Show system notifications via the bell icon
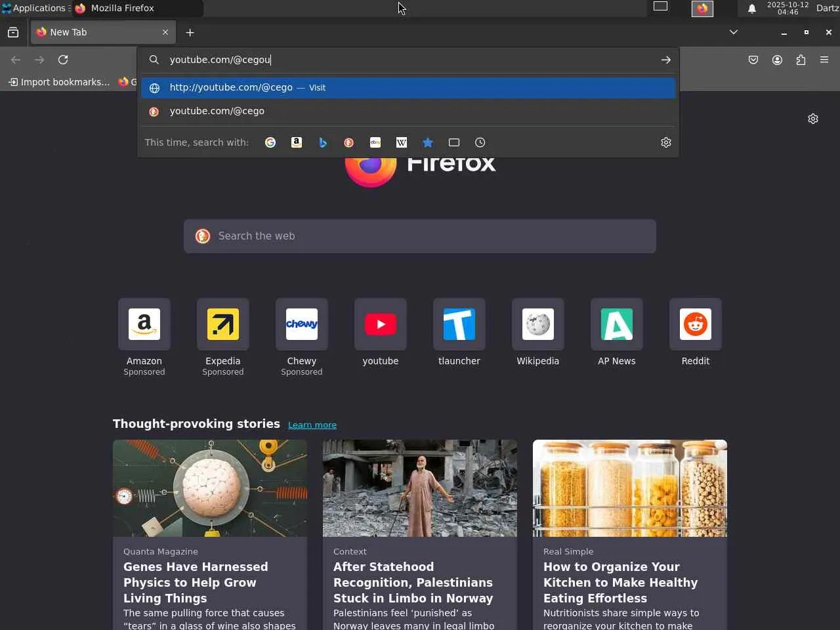Image resolution: width=840 pixels, height=630 pixels. [x=752, y=9]
